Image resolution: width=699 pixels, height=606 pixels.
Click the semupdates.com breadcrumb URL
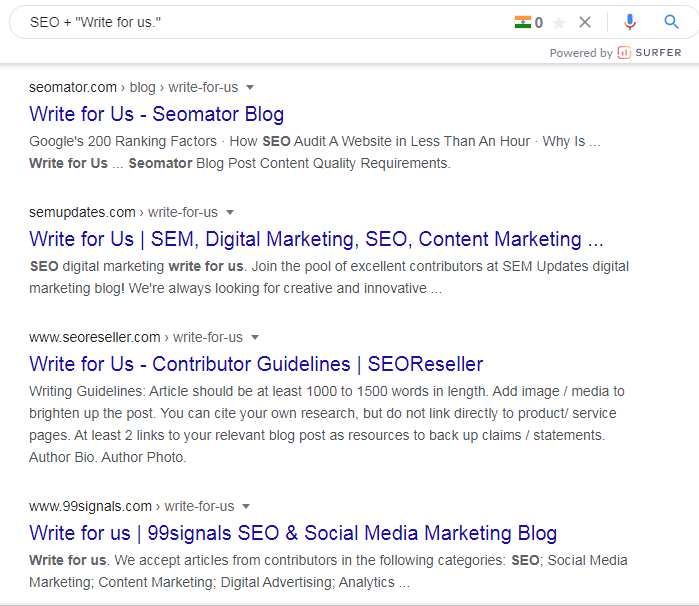coord(82,212)
